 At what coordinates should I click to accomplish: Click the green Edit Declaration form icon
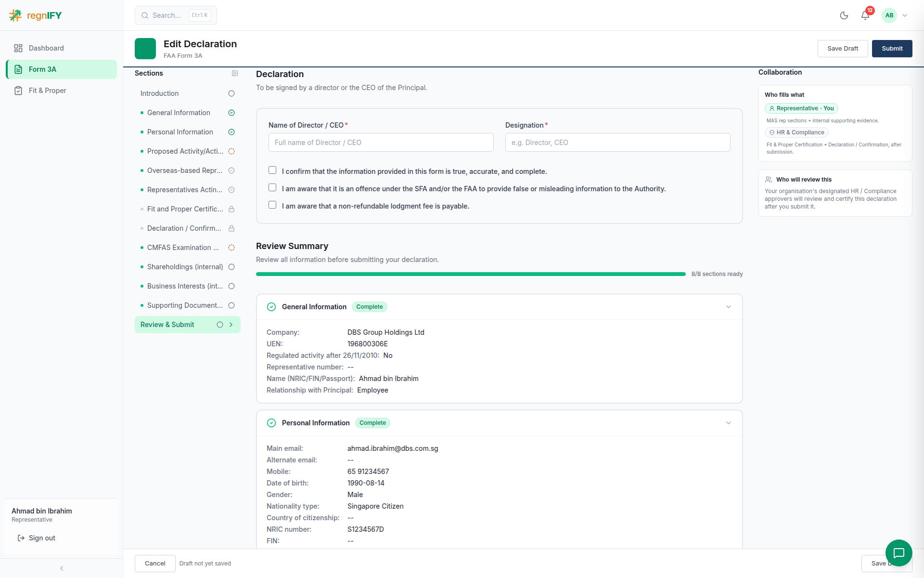pos(145,49)
